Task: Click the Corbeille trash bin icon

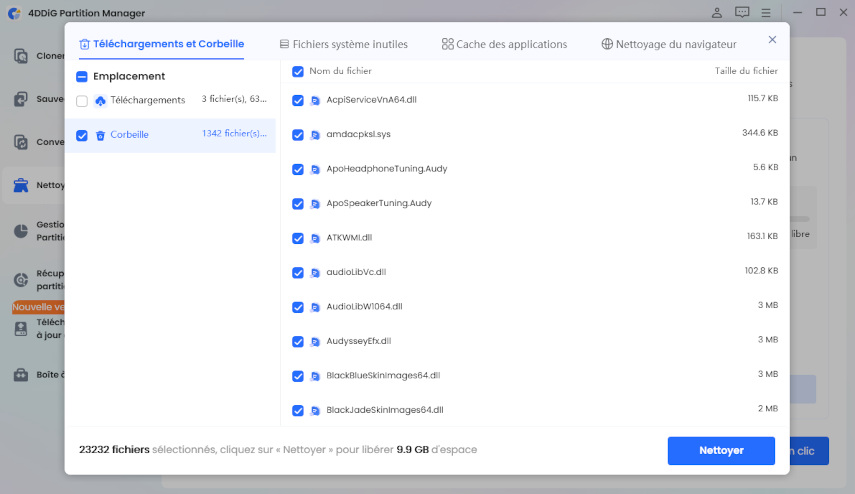Action: 100,135
